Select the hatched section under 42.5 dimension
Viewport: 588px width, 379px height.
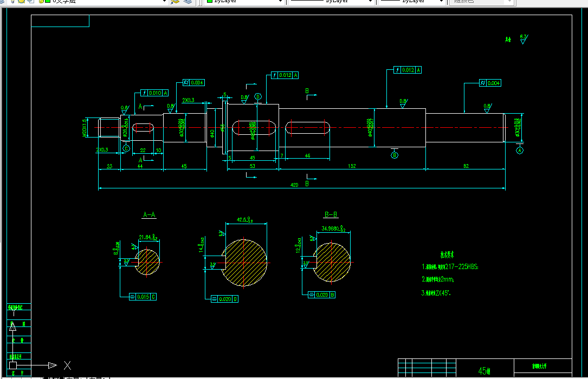click(244, 263)
